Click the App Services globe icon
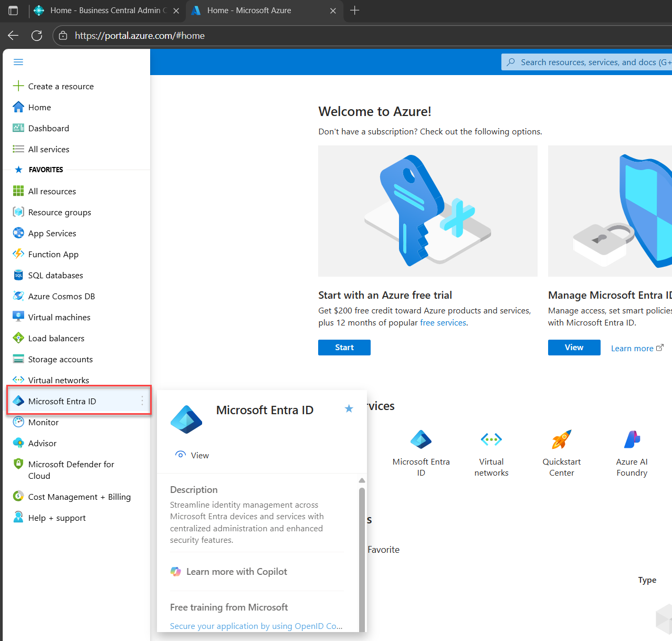The width and height of the screenshot is (672, 641). pyautogui.click(x=18, y=233)
